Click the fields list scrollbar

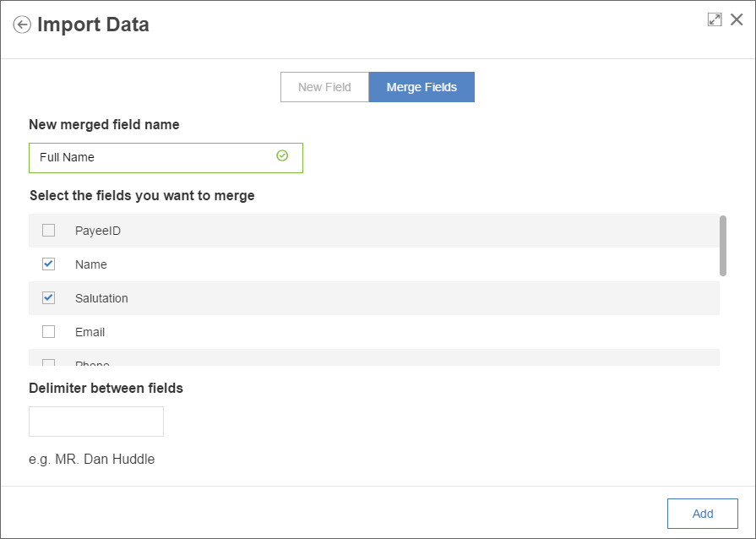[x=723, y=246]
